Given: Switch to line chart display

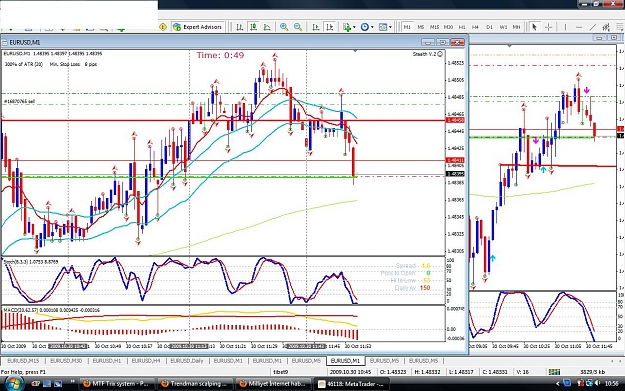Looking at the screenshot, I should [x=267, y=27].
